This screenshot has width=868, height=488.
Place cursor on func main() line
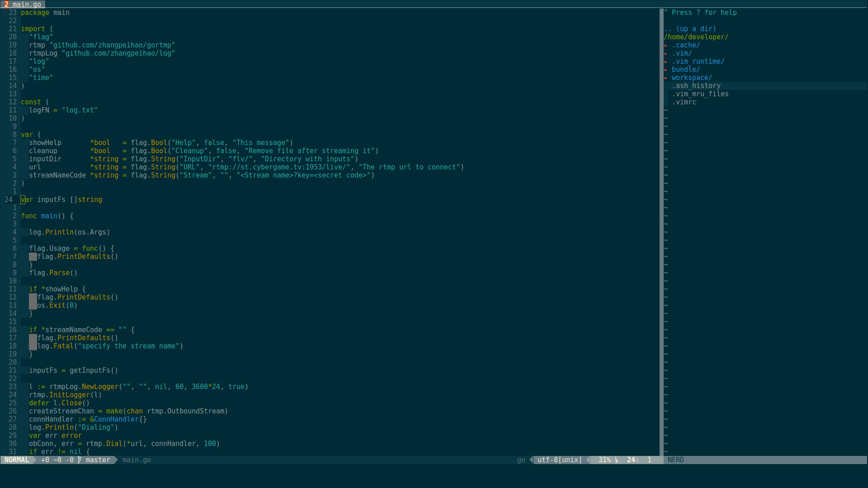pos(47,216)
